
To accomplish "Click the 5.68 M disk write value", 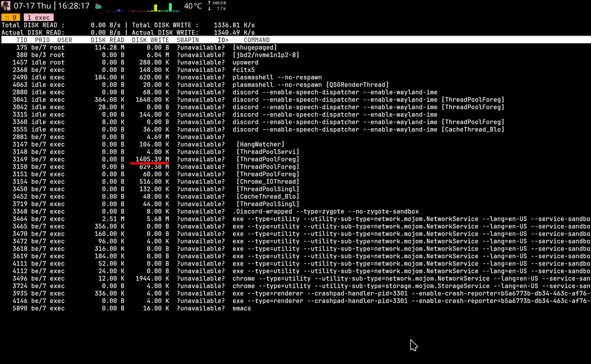I will click(x=158, y=219).
